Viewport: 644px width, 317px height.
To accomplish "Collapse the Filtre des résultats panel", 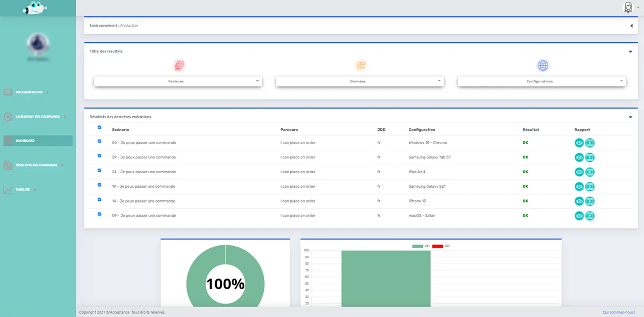I will [631, 52].
